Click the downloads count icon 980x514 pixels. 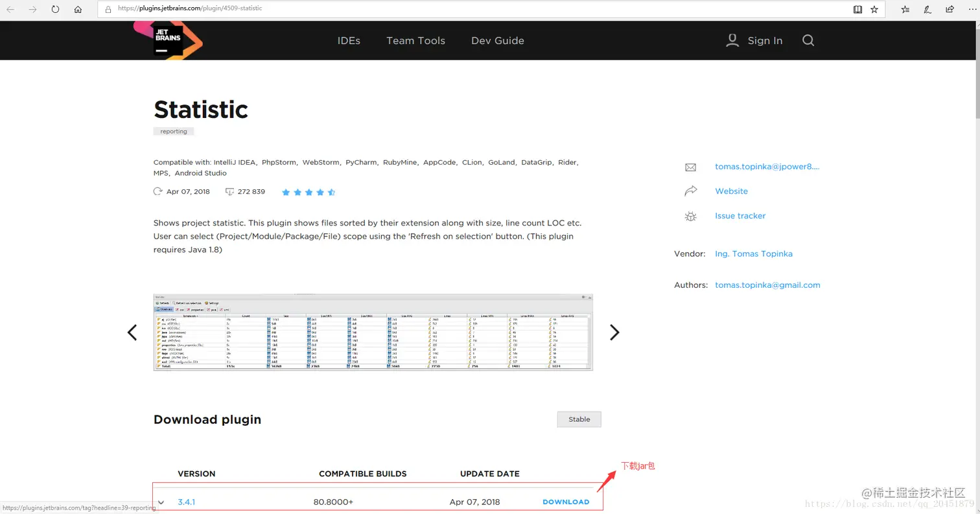229,192
